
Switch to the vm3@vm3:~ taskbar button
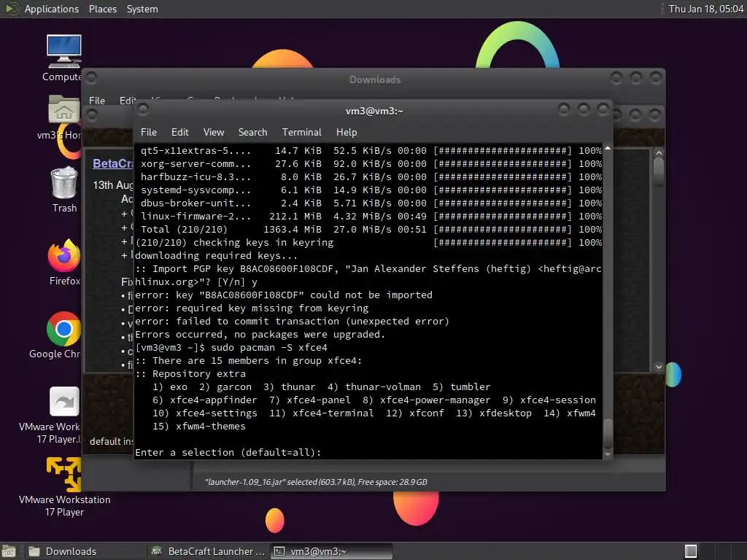[x=332, y=551]
